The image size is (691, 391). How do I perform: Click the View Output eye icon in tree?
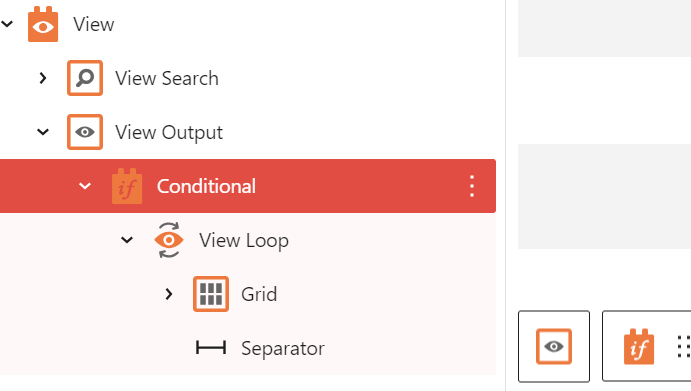(x=85, y=132)
